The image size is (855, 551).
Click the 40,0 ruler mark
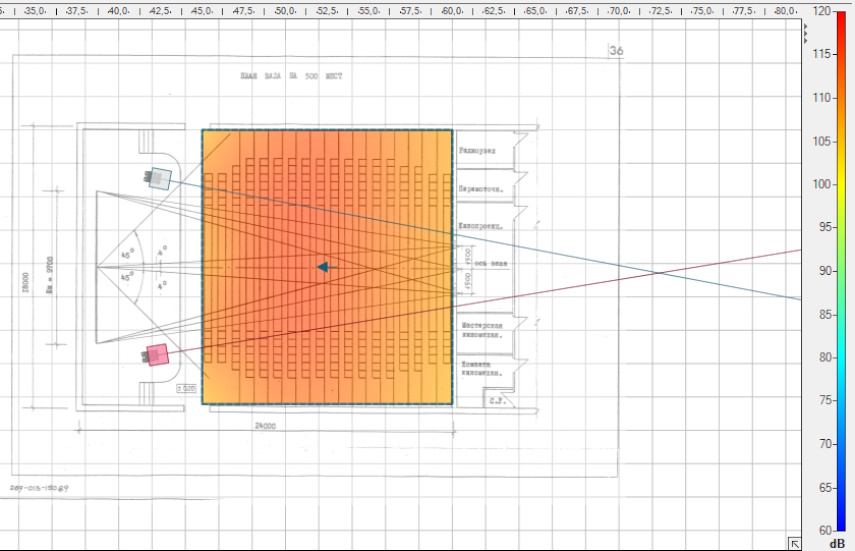[118, 11]
